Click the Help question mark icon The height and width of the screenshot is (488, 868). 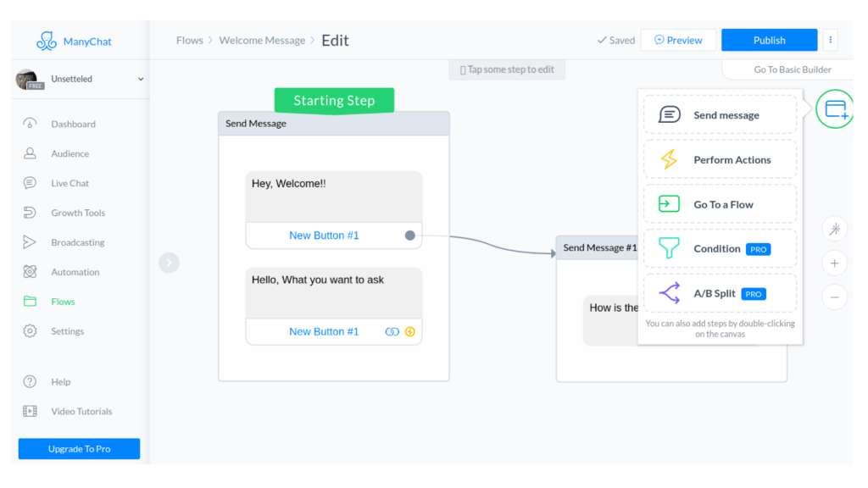(30, 382)
